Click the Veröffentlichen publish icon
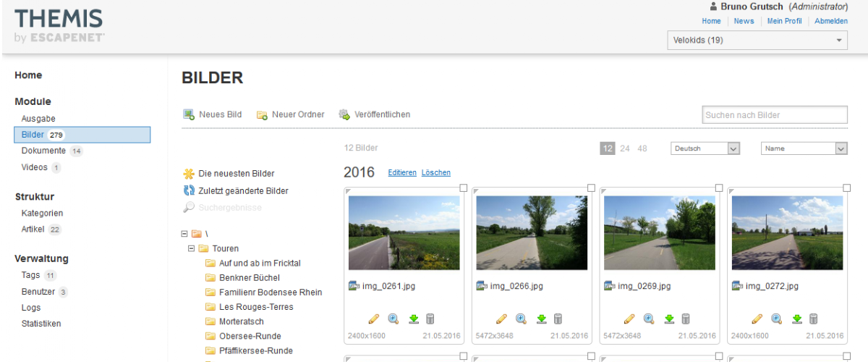This screenshot has width=868, height=362. 345,114
